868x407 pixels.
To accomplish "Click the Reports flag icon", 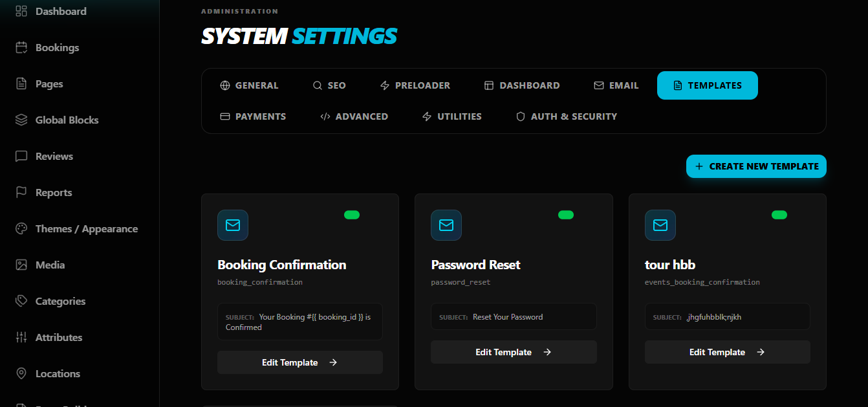I will point(21,192).
